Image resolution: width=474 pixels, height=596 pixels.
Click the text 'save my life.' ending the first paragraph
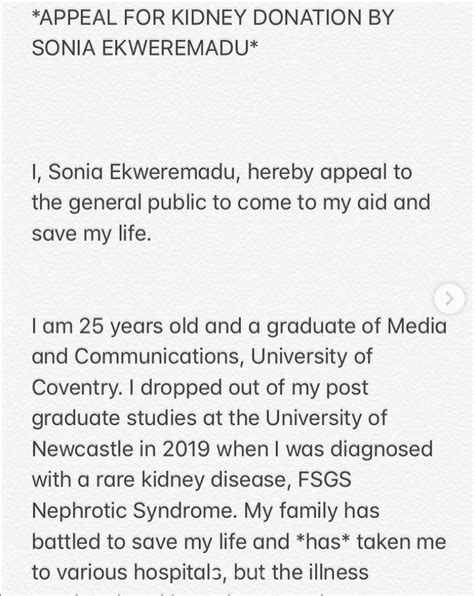[92, 233]
